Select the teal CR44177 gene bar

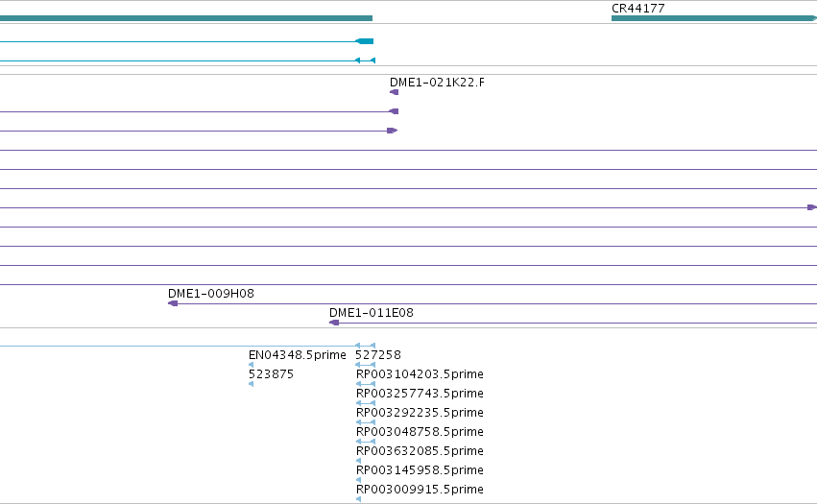point(714,18)
